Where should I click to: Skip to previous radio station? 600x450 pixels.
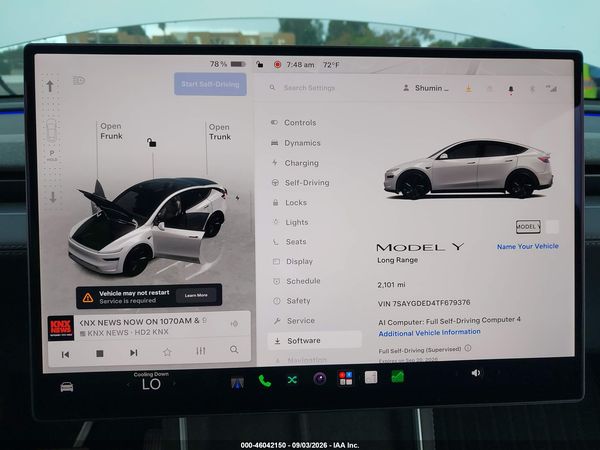[x=65, y=354]
